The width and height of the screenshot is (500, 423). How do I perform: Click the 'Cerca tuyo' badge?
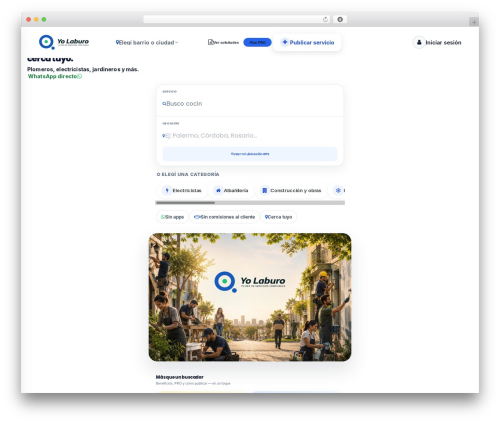click(278, 217)
